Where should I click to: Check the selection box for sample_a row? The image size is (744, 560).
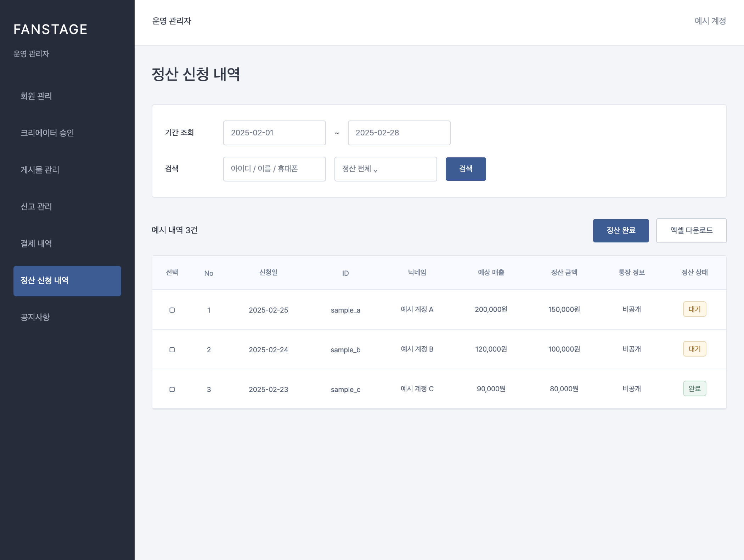point(172,310)
